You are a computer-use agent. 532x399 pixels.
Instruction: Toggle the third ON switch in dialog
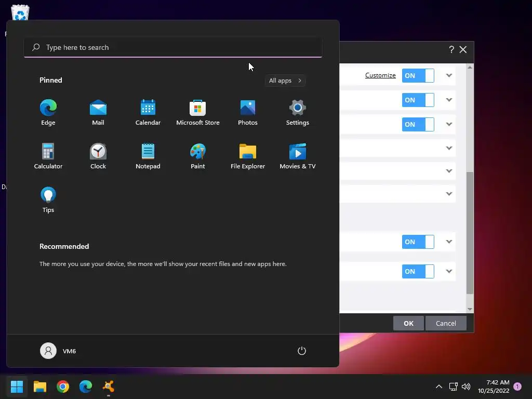click(418, 125)
